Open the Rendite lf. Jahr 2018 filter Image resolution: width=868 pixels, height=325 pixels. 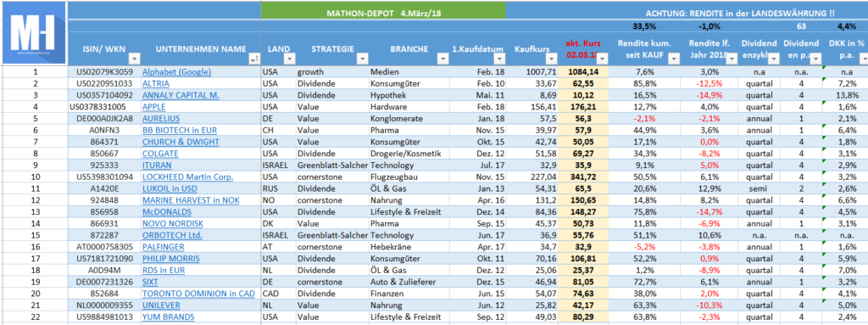pyautogui.click(x=732, y=59)
